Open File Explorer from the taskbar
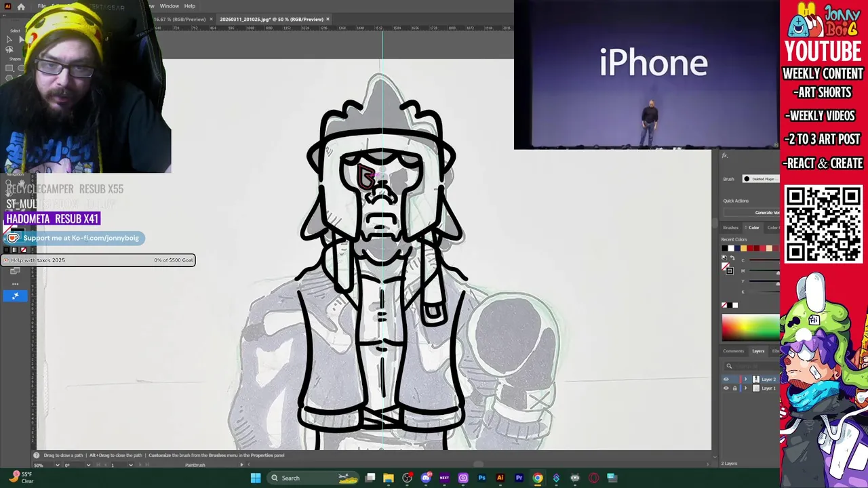The height and width of the screenshot is (488, 868). (389, 478)
